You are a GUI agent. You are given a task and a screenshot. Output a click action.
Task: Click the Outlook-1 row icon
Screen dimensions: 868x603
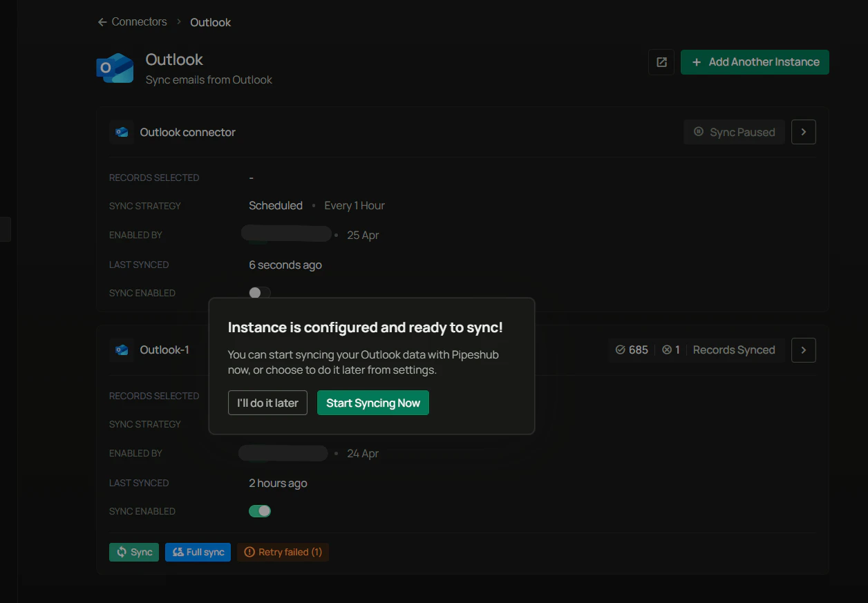[x=122, y=350]
